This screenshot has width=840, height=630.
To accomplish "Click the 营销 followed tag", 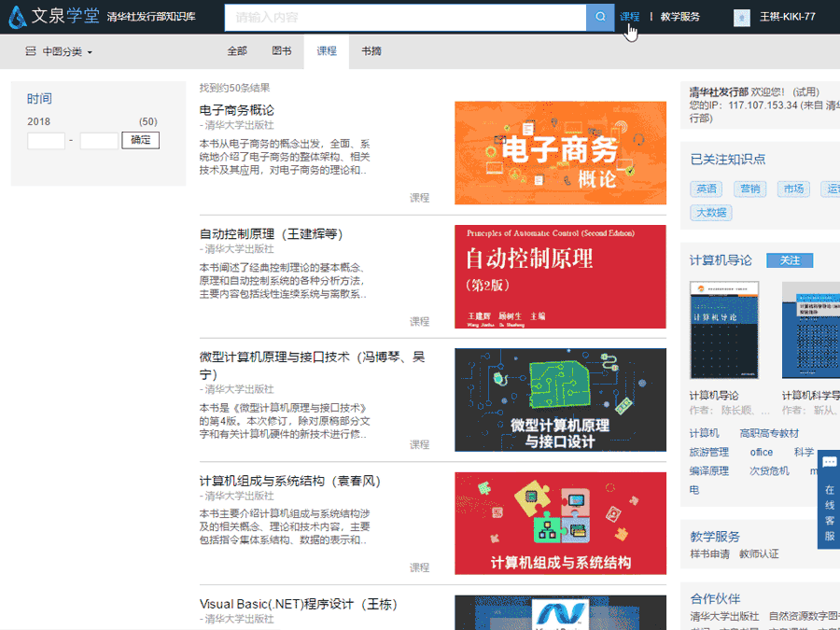I will 750,189.
